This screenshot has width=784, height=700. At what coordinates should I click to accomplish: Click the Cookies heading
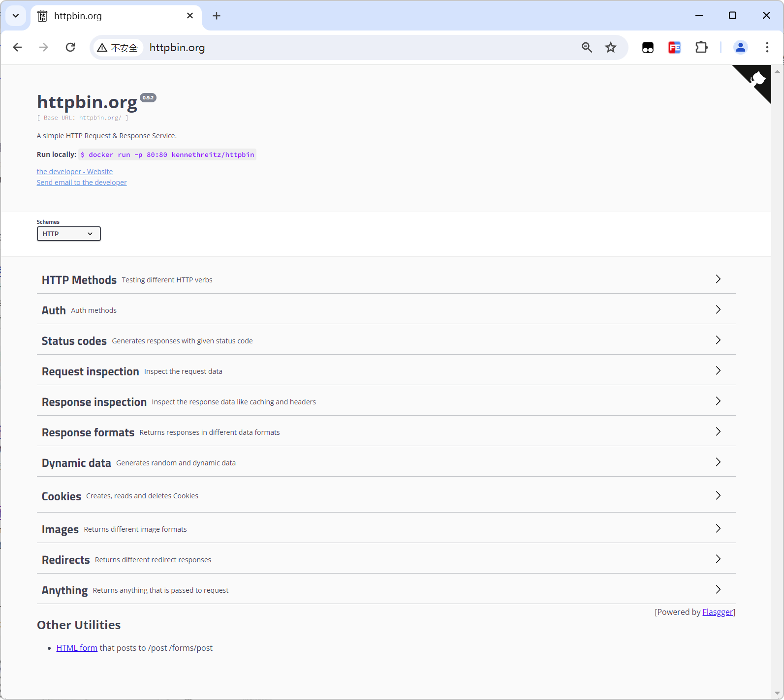[62, 496]
